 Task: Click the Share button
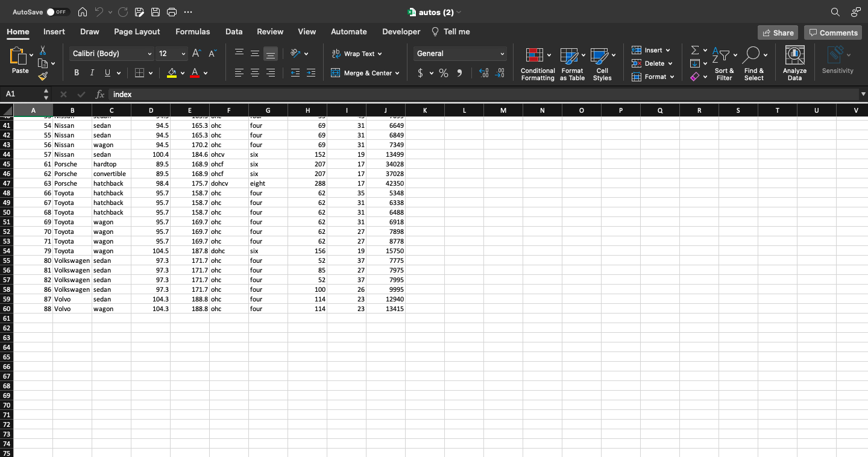[x=778, y=32]
